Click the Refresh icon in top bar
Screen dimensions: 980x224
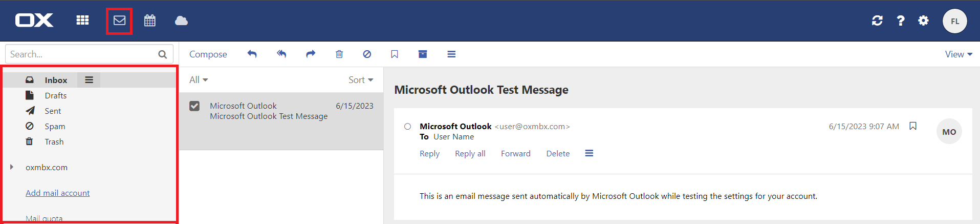(x=877, y=21)
